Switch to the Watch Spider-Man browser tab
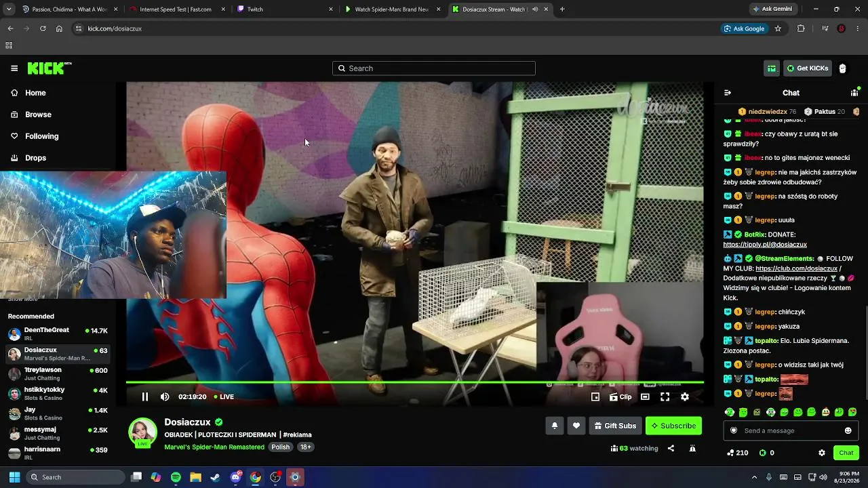 pos(392,9)
